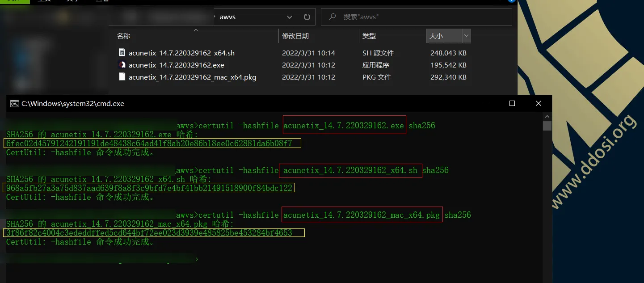The image size is (644, 283).
Task: Maximize the cmd.exe window
Action: pyautogui.click(x=512, y=103)
